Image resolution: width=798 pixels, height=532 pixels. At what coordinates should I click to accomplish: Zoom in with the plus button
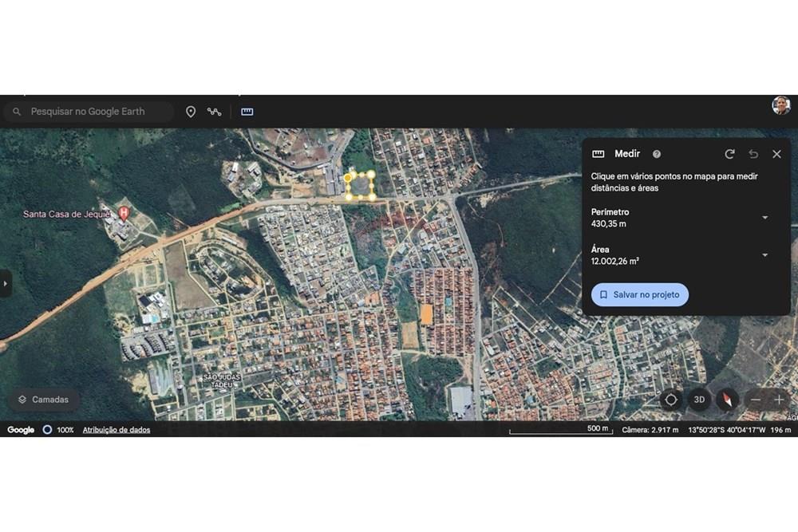click(x=779, y=400)
